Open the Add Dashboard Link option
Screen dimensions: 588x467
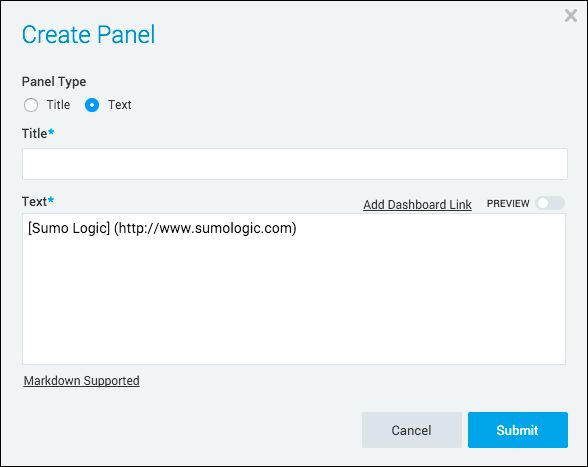click(x=417, y=204)
